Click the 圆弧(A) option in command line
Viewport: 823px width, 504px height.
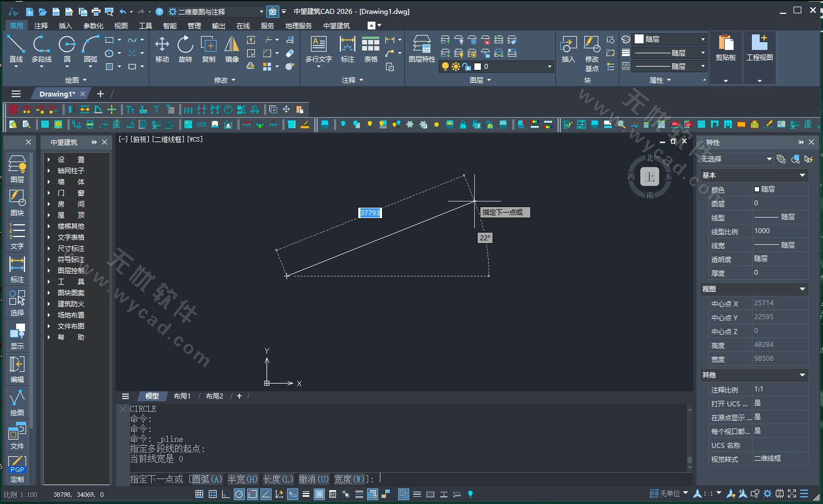point(206,478)
